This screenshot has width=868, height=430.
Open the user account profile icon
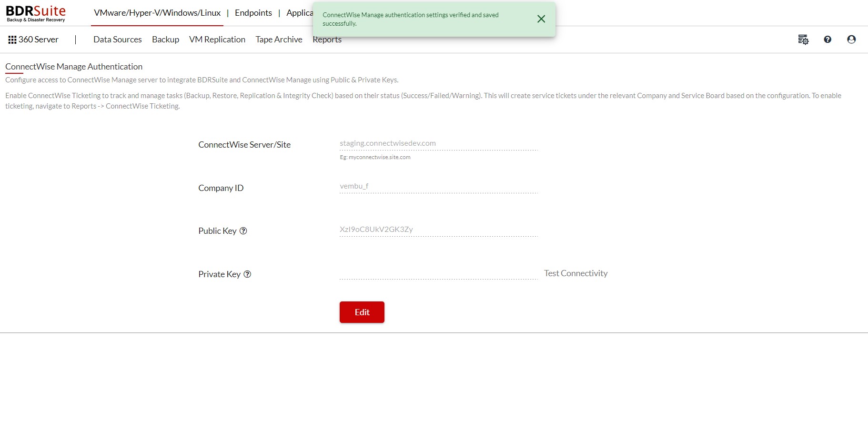[851, 40]
